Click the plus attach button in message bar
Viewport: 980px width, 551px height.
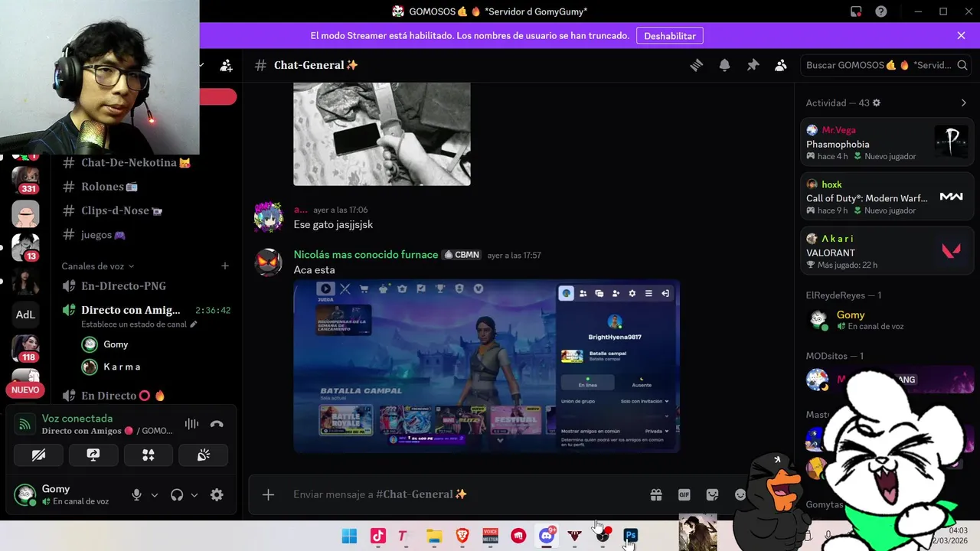(x=268, y=494)
